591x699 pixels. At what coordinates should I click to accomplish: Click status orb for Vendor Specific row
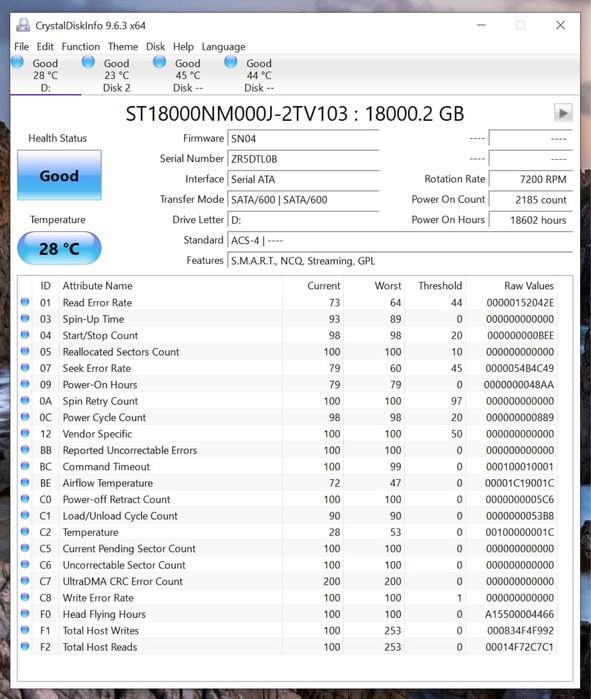pyautogui.click(x=25, y=433)
